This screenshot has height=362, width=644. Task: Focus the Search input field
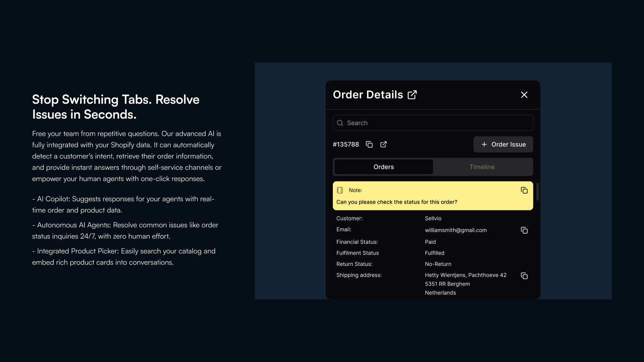433,123
